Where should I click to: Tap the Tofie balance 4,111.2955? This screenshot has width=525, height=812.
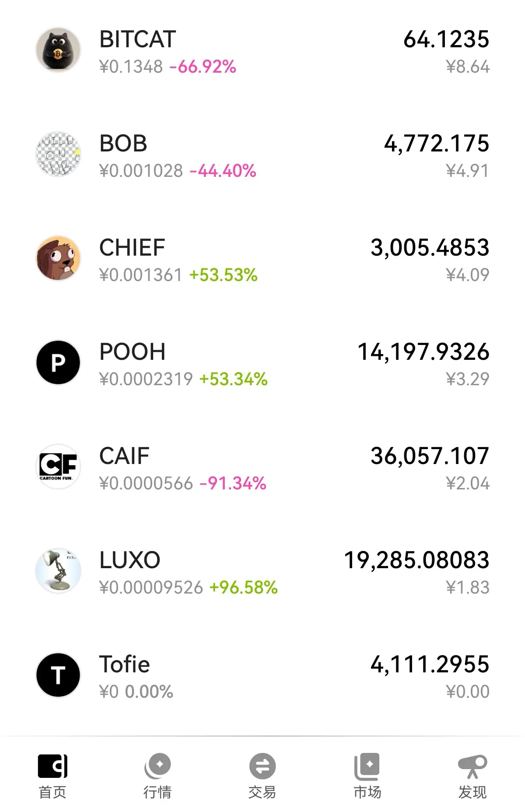pos(430,664)
